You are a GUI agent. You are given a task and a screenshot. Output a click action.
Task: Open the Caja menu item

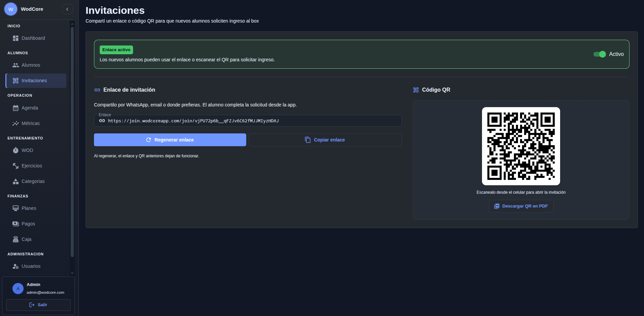click(x=36, y=239)
